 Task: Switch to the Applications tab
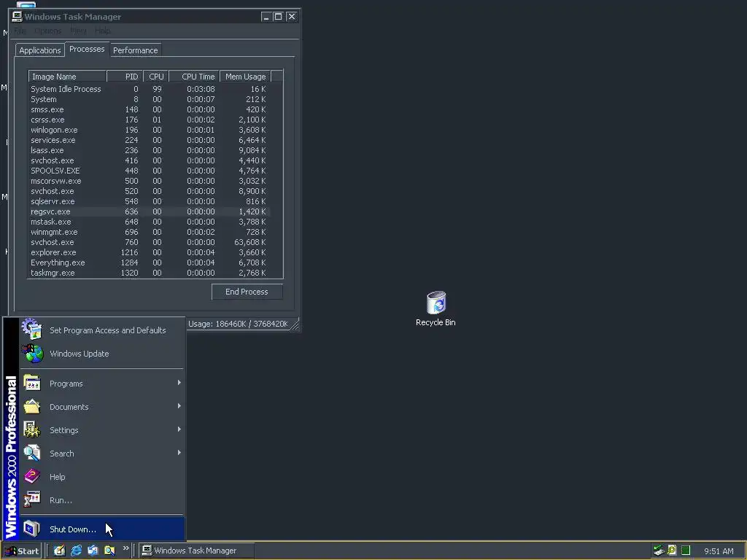point(40,50)
